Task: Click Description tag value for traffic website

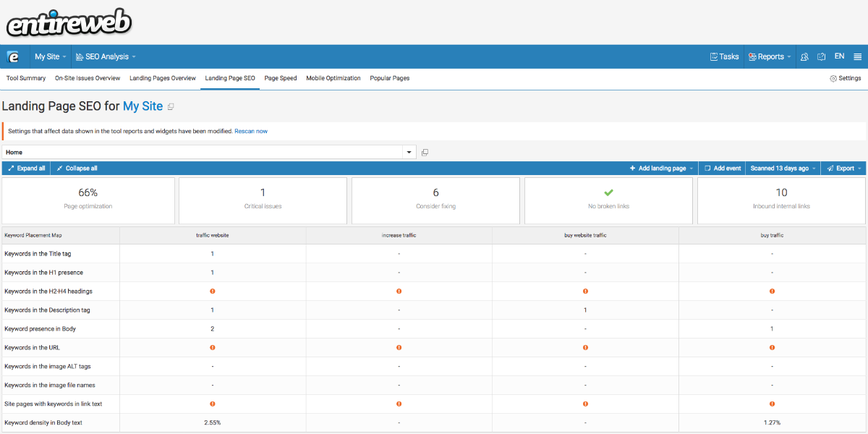Action: click(x=212, y=310)
